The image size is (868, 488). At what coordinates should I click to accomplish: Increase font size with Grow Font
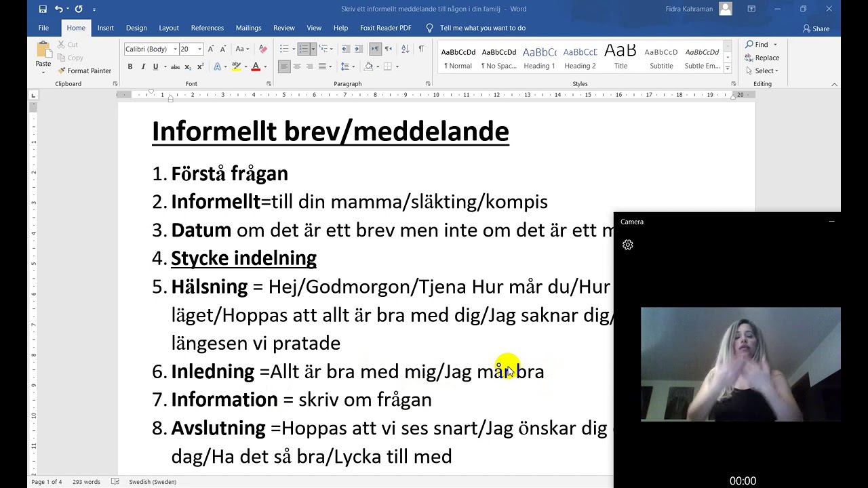click(211, 49)
